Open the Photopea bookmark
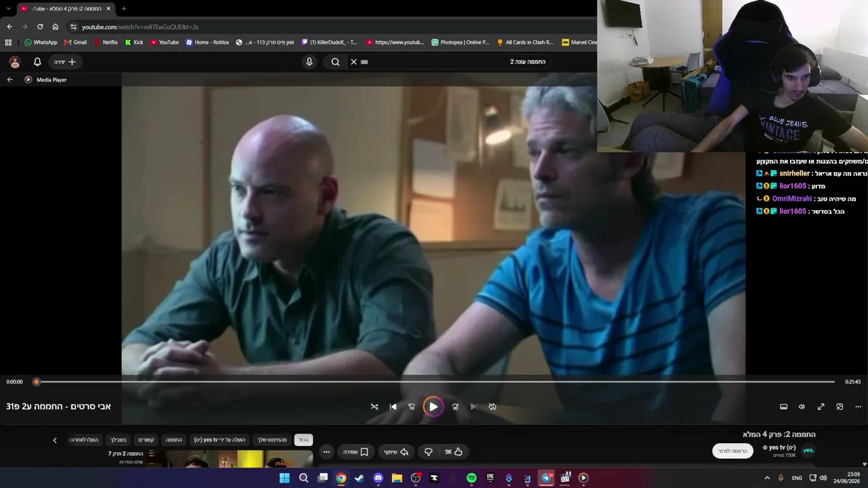Viewport: 868px width, 488px height. click(x=460, y=42)
